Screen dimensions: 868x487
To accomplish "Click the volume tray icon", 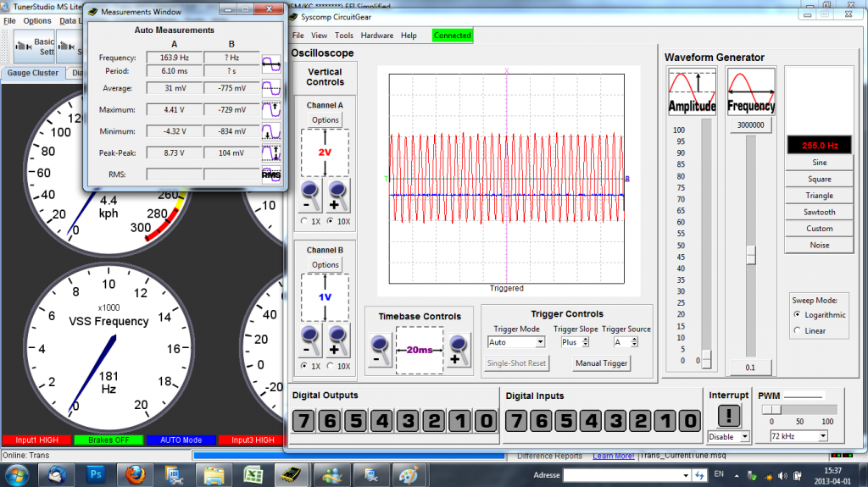I will tap(782, 475).
